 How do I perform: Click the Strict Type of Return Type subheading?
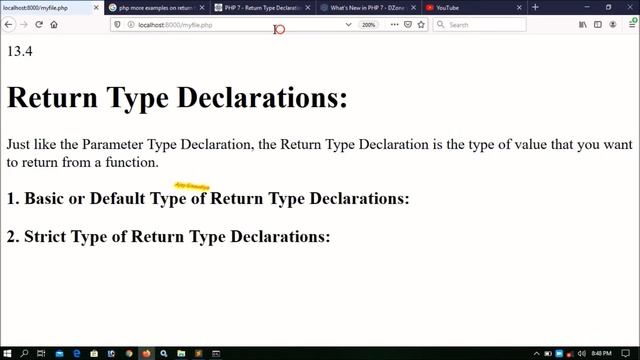(x=169, y=236)
